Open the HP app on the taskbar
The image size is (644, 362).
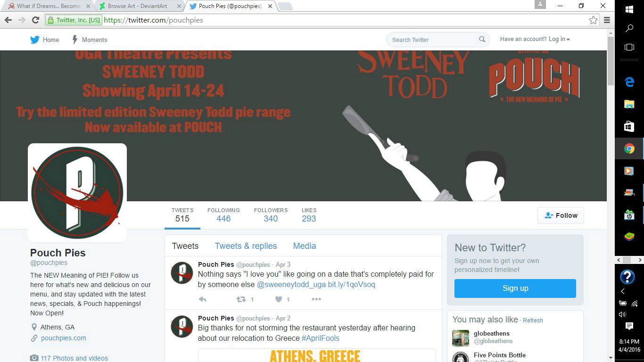click(x=629, y=215)
